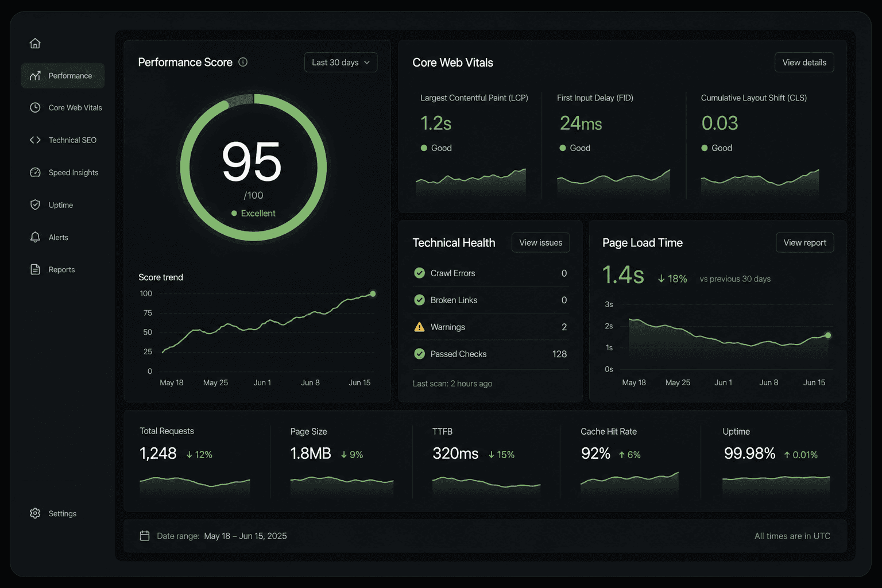This screenshot has height=588, width=882.
Task: Open Settings gear icon
Action: [x=35, y=513]
